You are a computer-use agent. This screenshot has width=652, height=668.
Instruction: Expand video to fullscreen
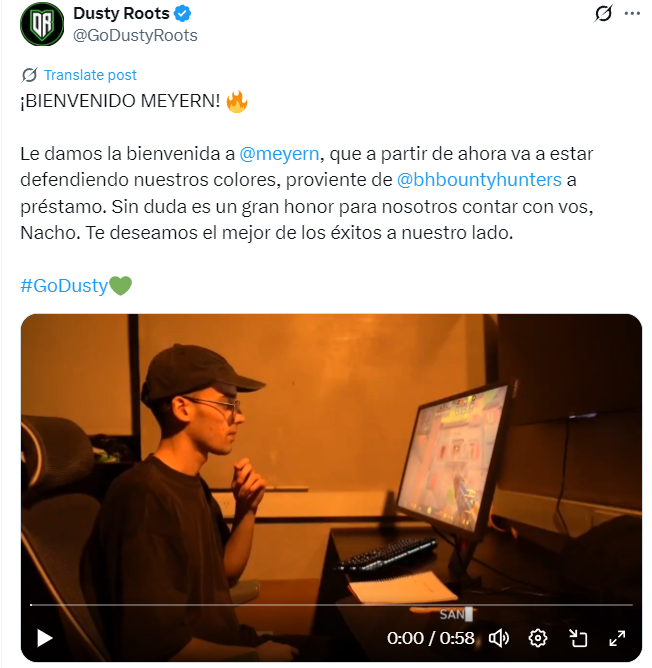[617, 638]
